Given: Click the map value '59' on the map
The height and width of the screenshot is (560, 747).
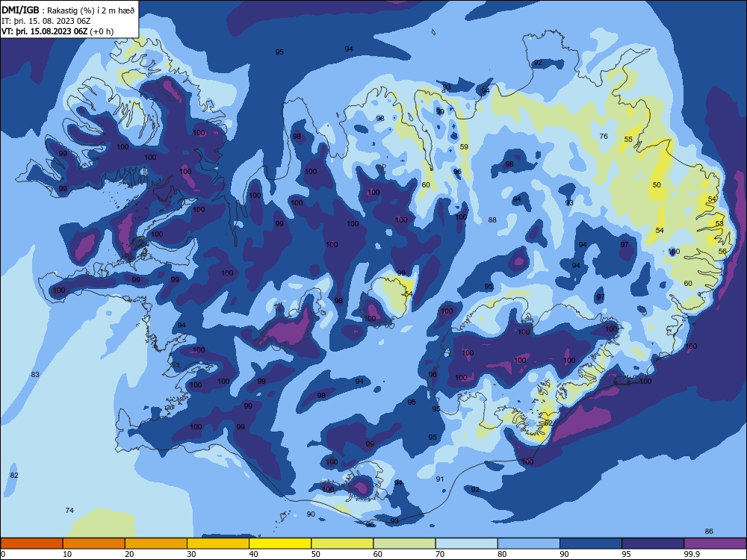Looking at the screenshot, I should 464,146.
